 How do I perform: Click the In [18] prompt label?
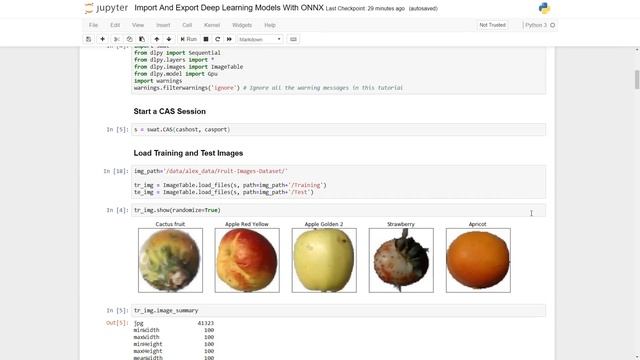116,171
